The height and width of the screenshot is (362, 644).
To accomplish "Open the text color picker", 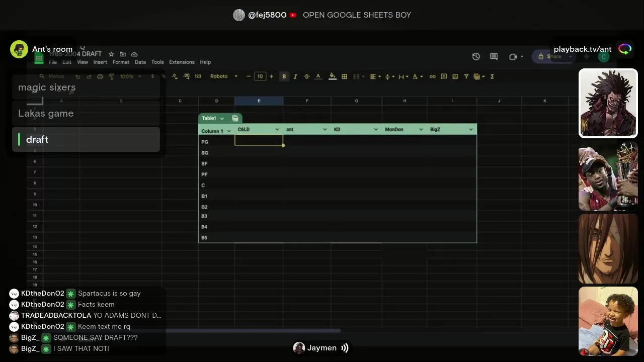I will tap(318, 76).
